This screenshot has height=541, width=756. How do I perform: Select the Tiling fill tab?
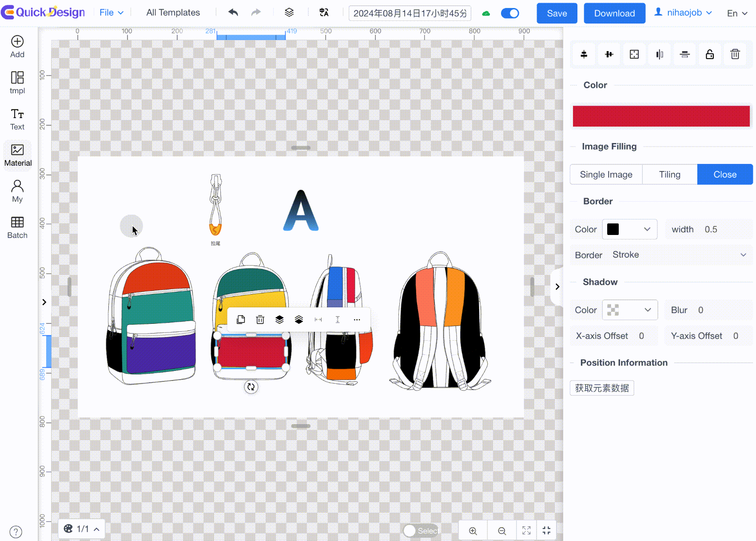pos(669,175)
